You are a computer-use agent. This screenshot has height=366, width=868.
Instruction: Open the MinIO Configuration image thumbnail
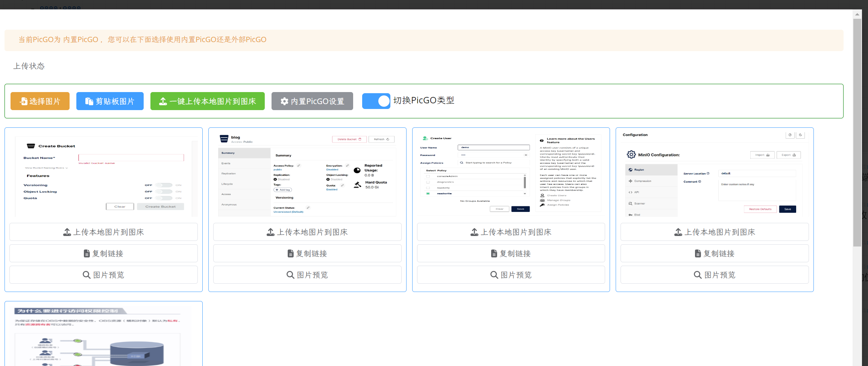click(715, 175)
